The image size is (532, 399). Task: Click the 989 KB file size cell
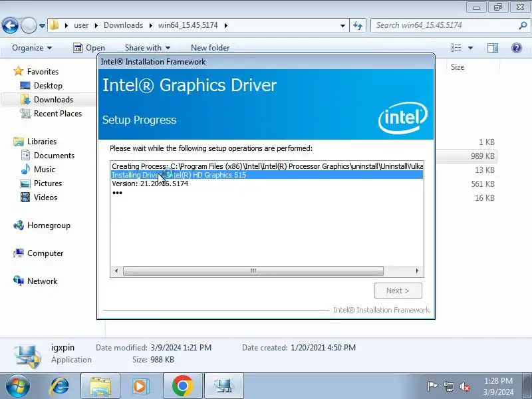pos(483,156)
